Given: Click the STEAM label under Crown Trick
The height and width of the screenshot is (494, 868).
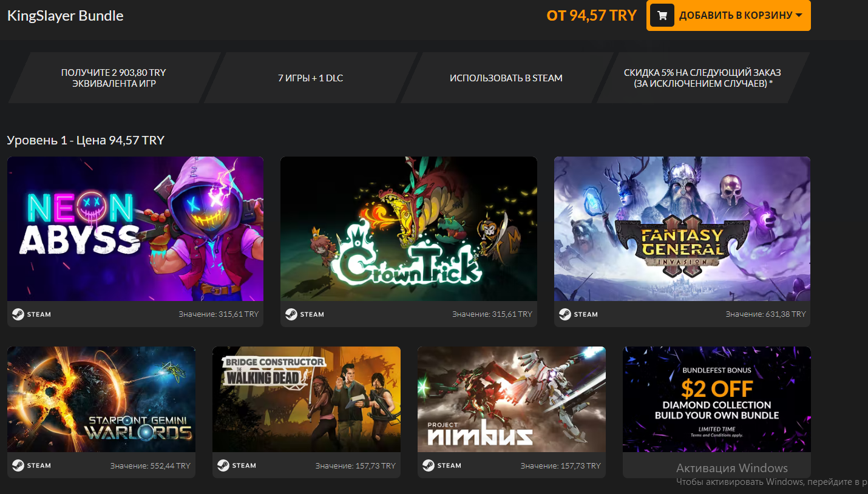Looking at the screenshot, I should coord(312,314).
